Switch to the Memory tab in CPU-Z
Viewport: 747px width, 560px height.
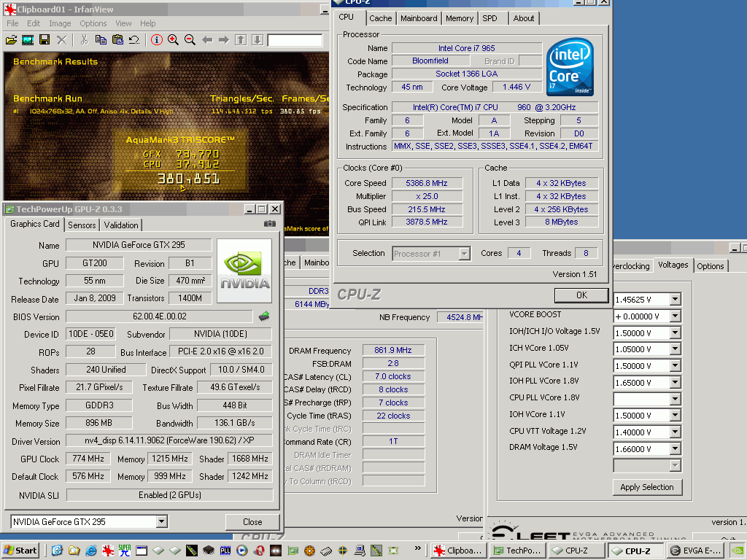(460, 18)
